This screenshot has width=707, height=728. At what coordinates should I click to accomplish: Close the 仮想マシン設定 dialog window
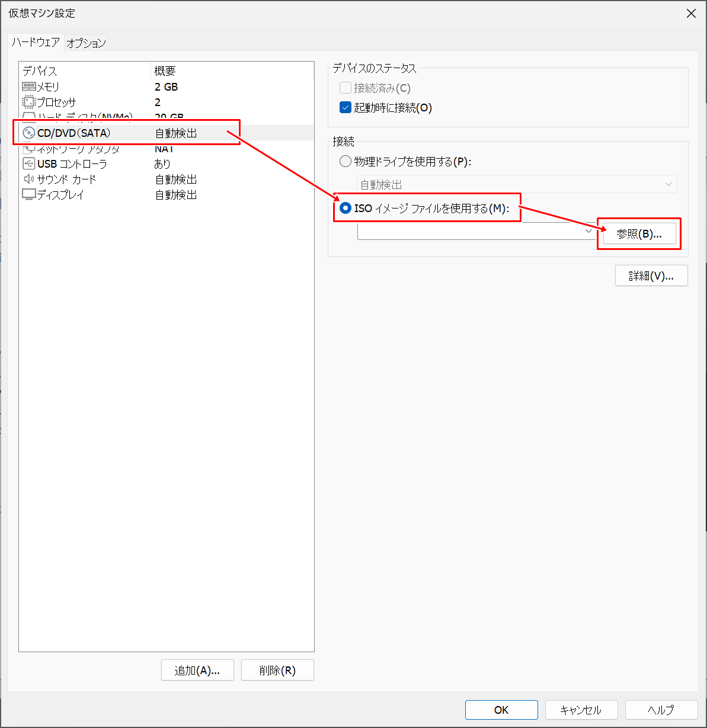691,13
